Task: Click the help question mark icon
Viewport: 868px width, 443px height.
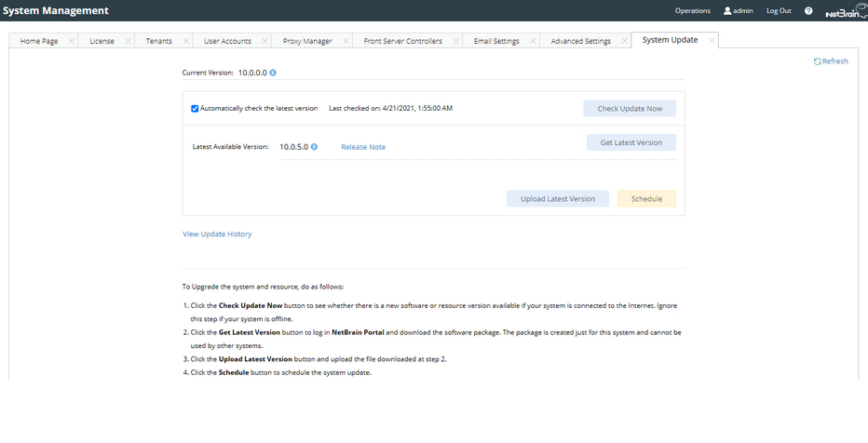Action: coord(808,11)
